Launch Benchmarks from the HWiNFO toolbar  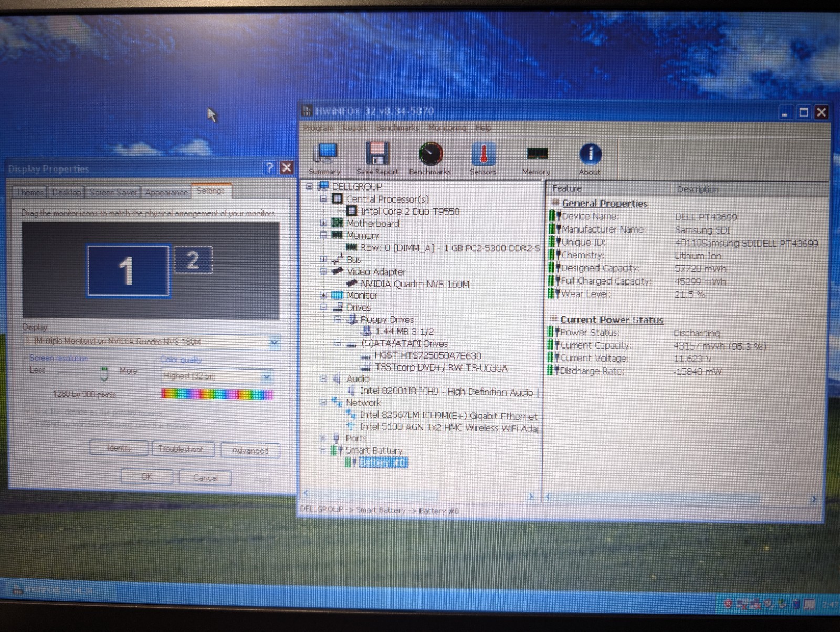pyautogui.click(x=430, y=154)
